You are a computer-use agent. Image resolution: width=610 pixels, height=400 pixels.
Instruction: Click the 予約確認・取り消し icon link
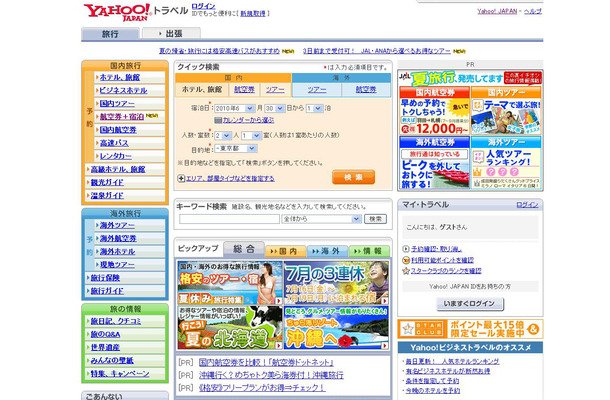click(406, 249)
